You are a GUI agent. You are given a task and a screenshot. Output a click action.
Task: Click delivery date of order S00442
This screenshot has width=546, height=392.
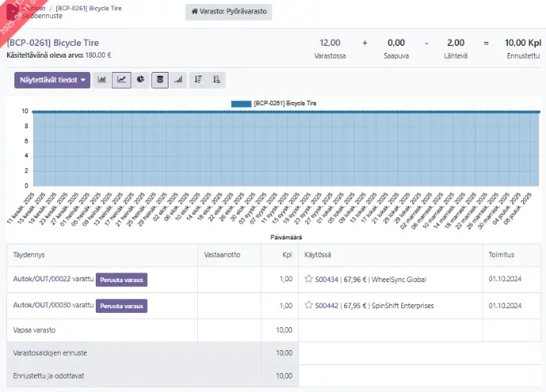tap(505, 306)
